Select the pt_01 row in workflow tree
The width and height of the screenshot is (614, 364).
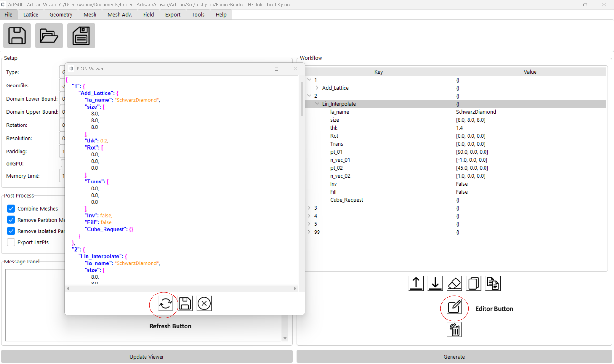(455, 152)
